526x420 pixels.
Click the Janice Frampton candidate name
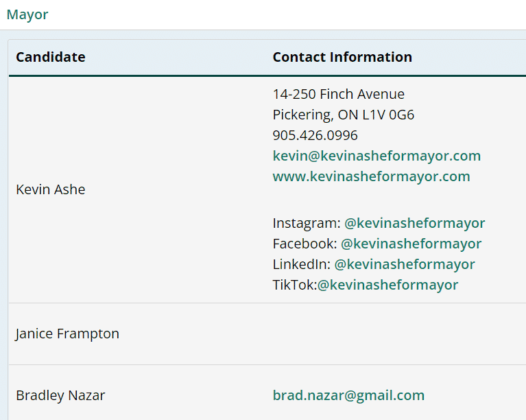[67, 334]
